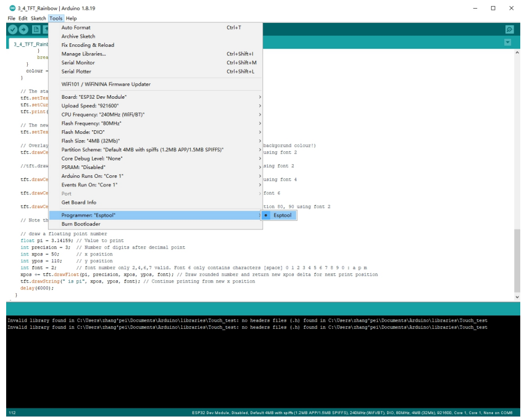Viewport: 532px width, 419px height.
Task: Click the New sketch icon
Action: pyautogui.click(x=36, y=29)
